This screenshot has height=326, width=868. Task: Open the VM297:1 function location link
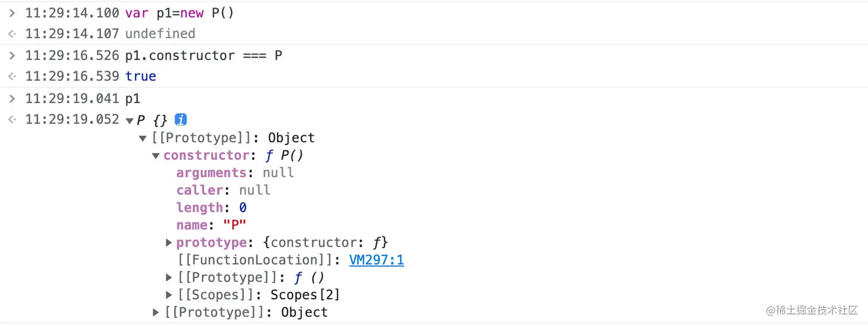pos(376,260)
